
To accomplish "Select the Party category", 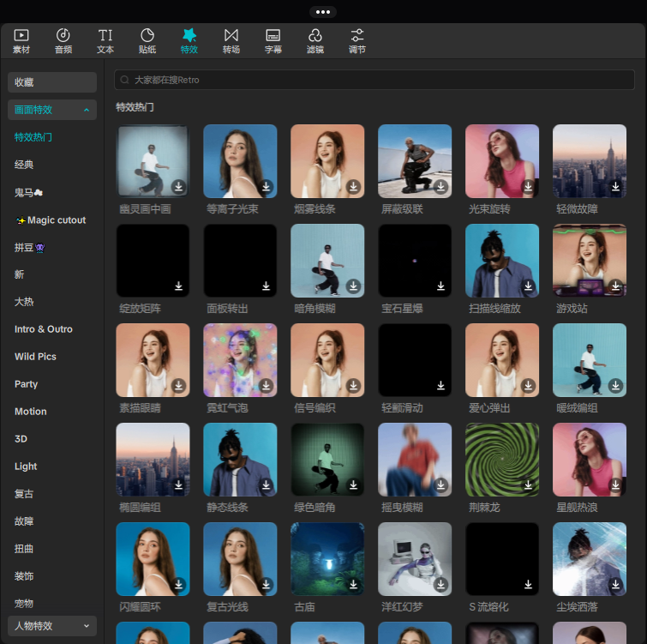I will 26,384.
